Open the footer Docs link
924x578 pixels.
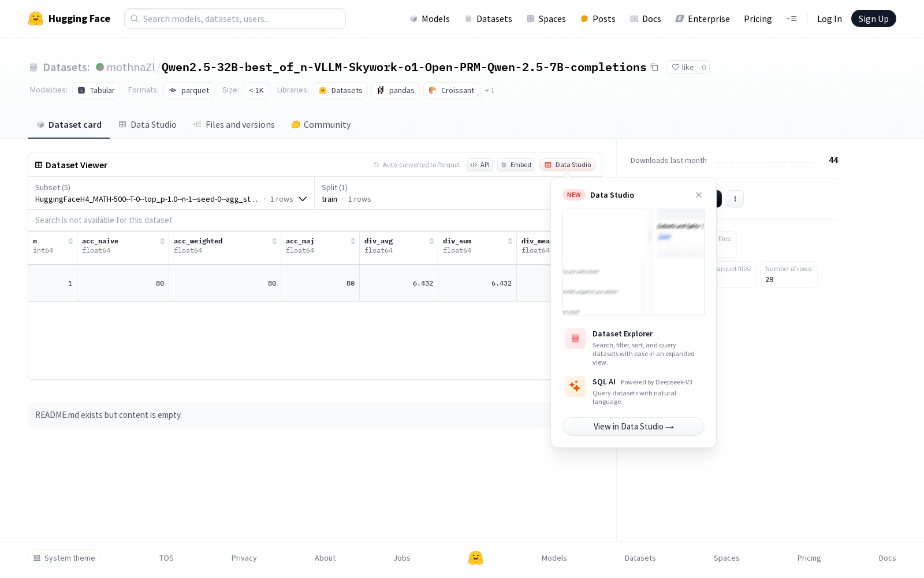coord(887,558)
